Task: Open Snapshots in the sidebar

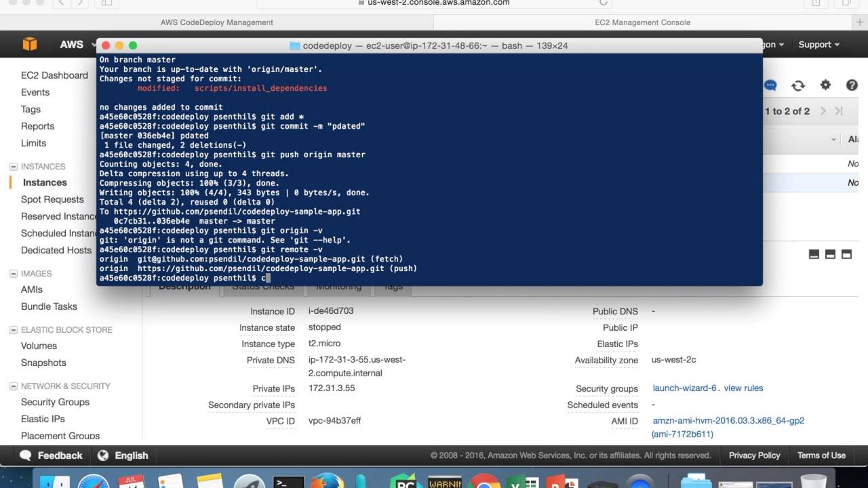Action: pos(43,363)
